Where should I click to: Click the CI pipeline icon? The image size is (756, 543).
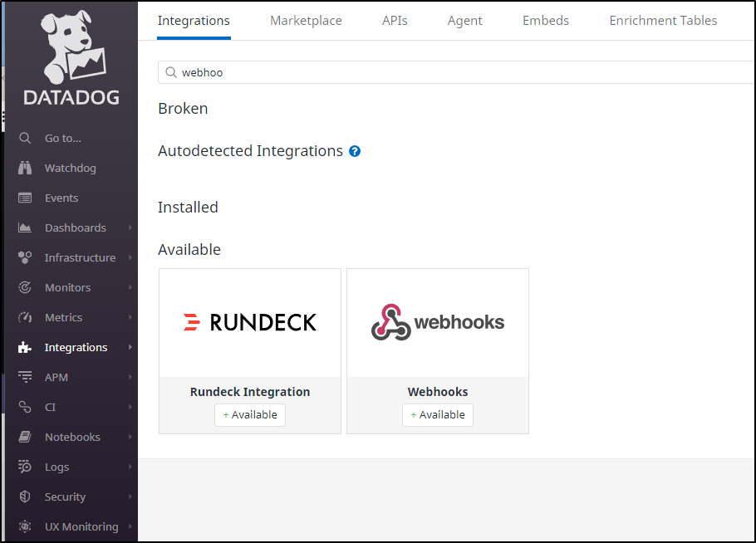[25, 407]
